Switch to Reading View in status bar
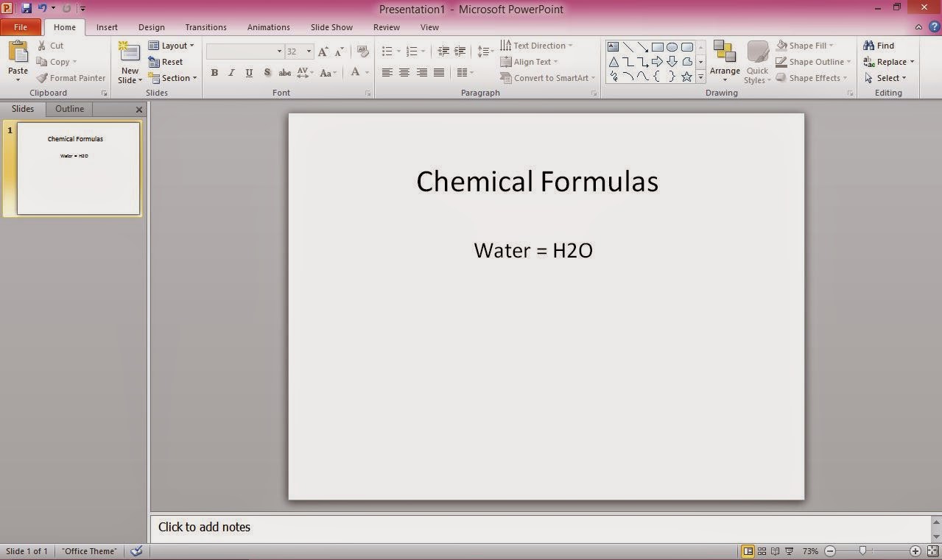This screenshot has height=560, width=942. point(776,550)
